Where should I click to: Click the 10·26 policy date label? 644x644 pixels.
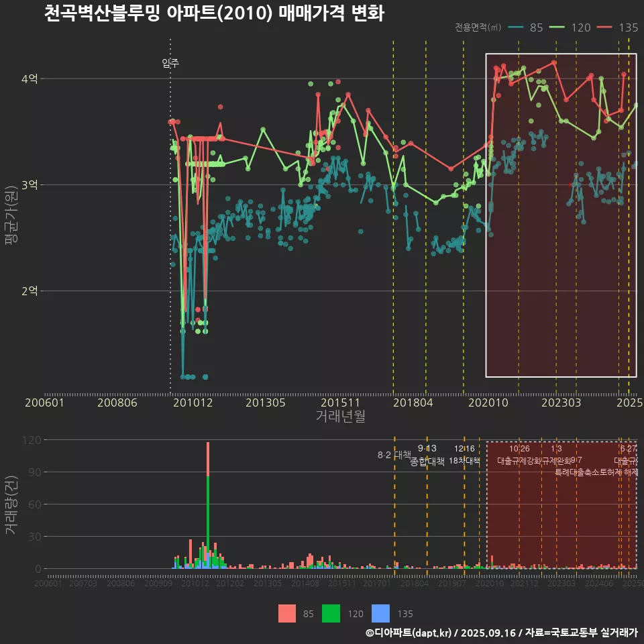pos(519,449)
